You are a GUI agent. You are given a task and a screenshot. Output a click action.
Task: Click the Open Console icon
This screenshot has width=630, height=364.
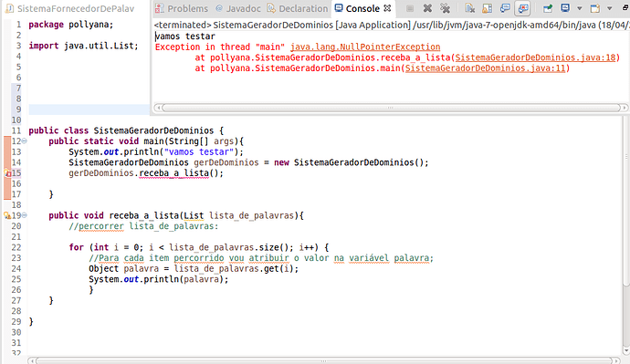click(x=595, y=8)
